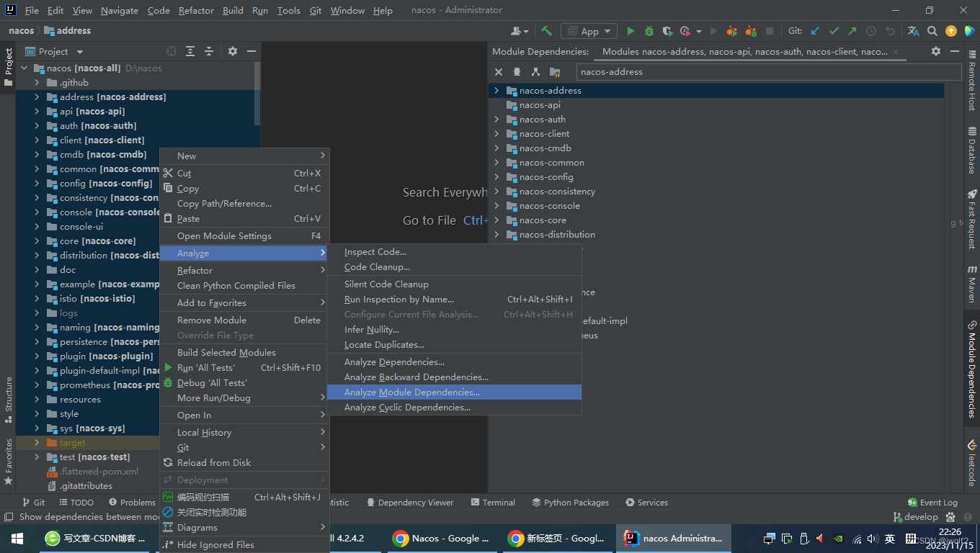Expand the api [nacos-api] folder
The width and height of the screenshot is (980, 553).
point(37,112)
